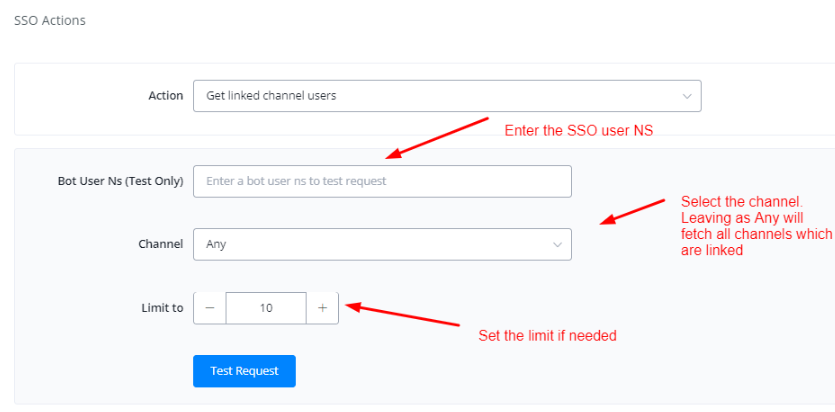Increase the limit with the plus button
Viewport: 835px width, 412px height.
tap(322, 308)
